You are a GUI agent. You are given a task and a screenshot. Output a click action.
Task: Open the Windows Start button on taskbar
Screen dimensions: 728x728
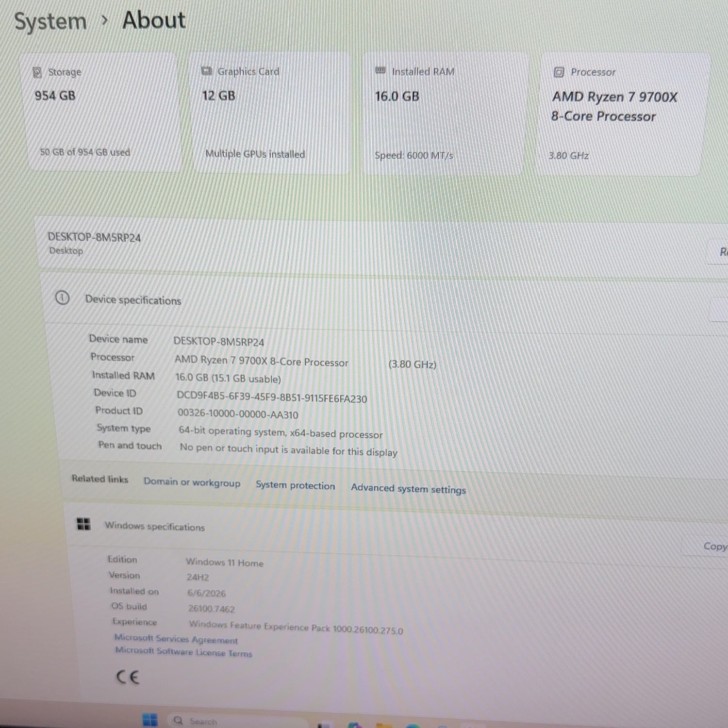[150, 719]
